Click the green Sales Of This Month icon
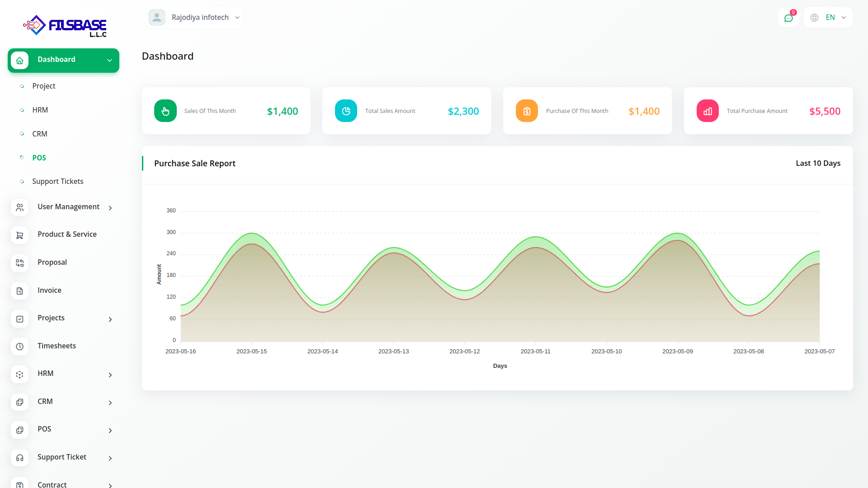The image size is (868, 488). (x=165, y=111)
